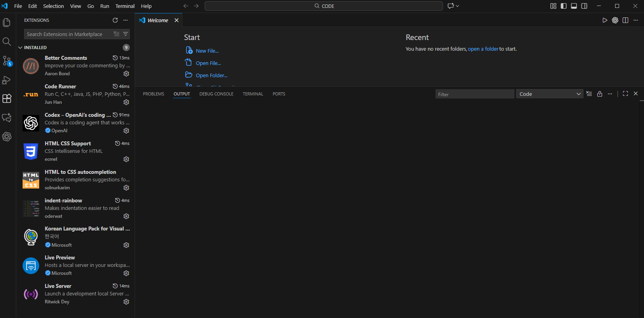
Task: Manage HTML to CSS autocompletion gear
Action: 126,188
